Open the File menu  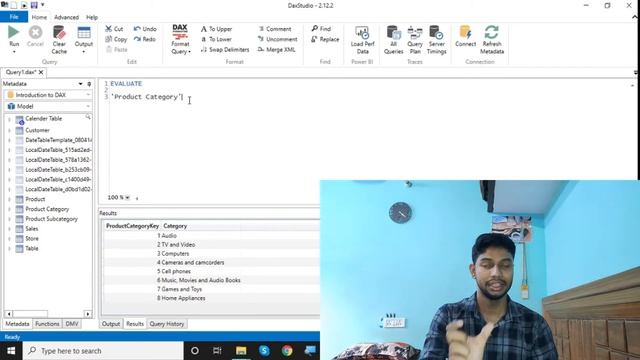pyautogui.click(x=14, y=17)
